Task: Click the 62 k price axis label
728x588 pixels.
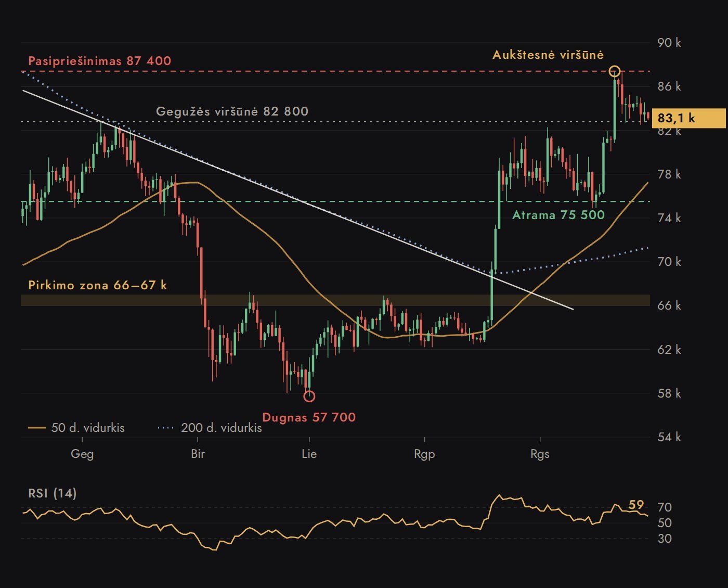Action: point(669,349)
